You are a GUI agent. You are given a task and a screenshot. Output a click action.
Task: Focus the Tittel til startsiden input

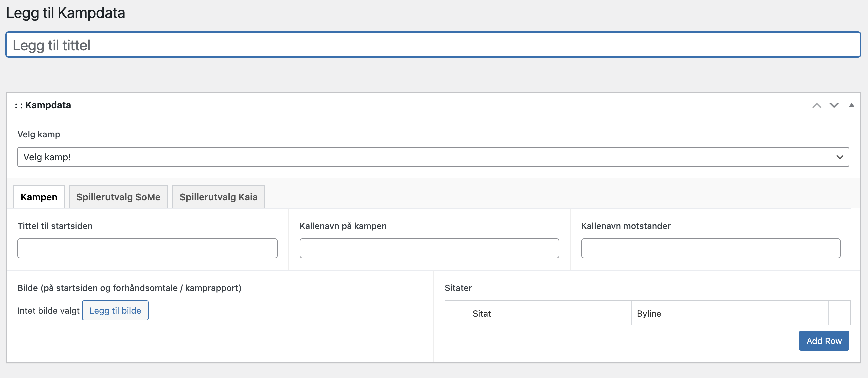147,248
